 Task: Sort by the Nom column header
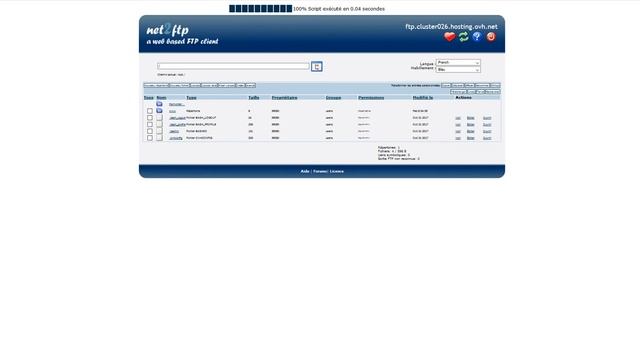[161, 98]
